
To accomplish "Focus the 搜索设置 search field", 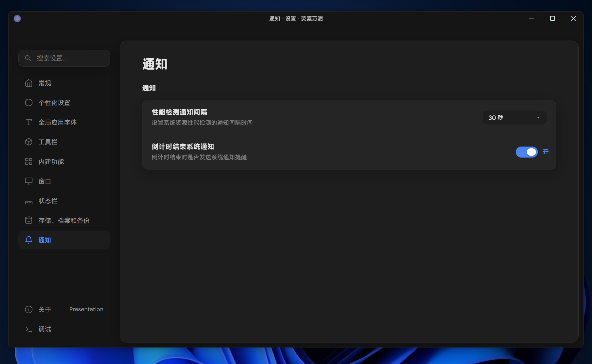I will coord(64,58).
